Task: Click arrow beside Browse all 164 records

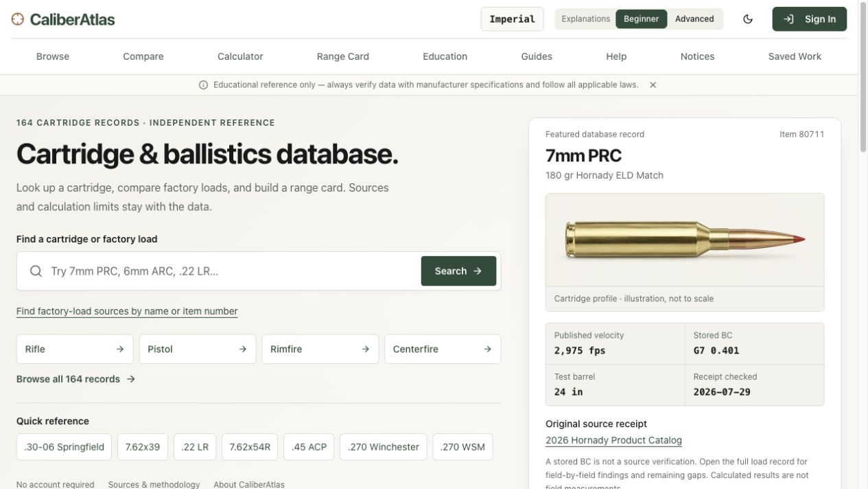Action: point(131,379)
